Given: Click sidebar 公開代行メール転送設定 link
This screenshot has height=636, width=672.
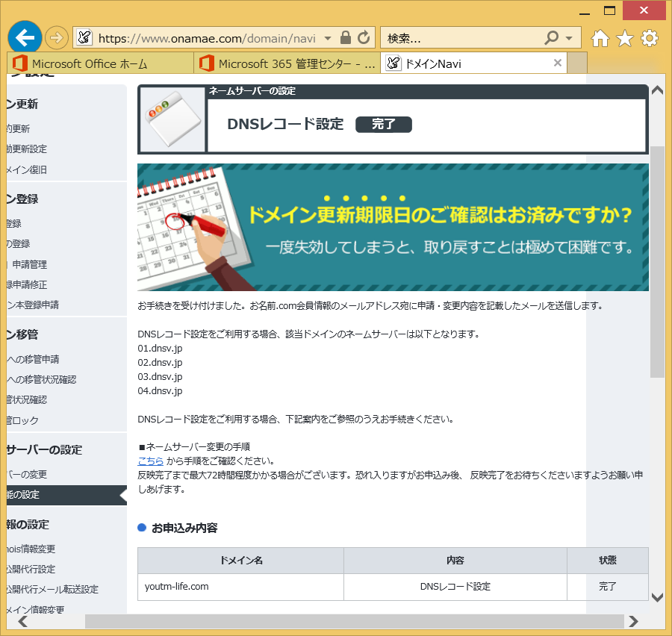Looking at the screenshot, I should pyautogui.click(x=52, y=589).
